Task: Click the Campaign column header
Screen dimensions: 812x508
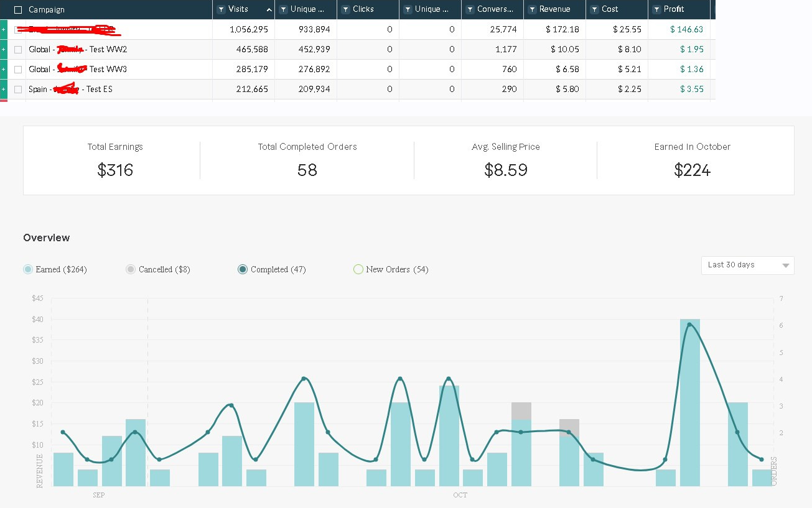Action: pos(47,9)
